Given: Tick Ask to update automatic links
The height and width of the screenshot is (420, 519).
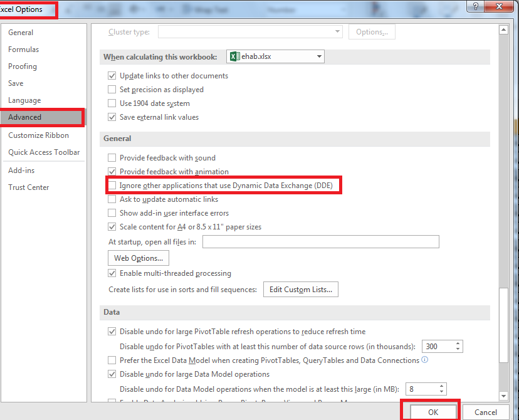Looking at the screenshot, I should [x=112, y=199].
